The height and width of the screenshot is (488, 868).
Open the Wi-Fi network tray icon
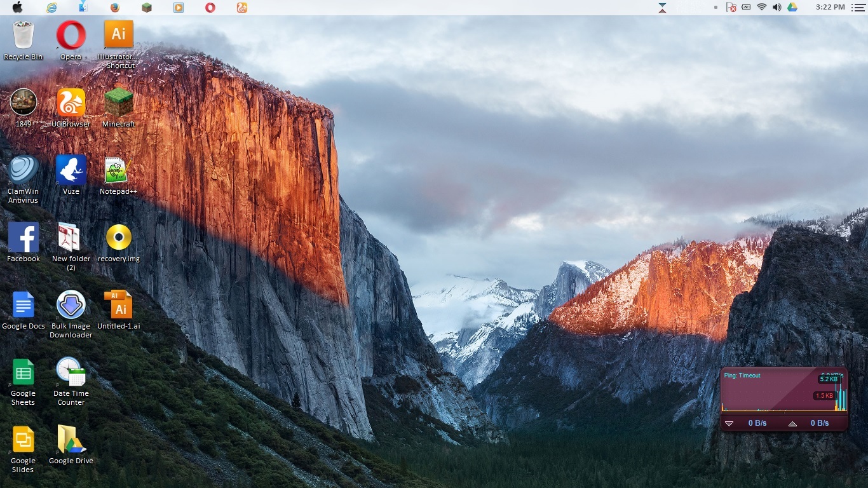pos(762,8)
